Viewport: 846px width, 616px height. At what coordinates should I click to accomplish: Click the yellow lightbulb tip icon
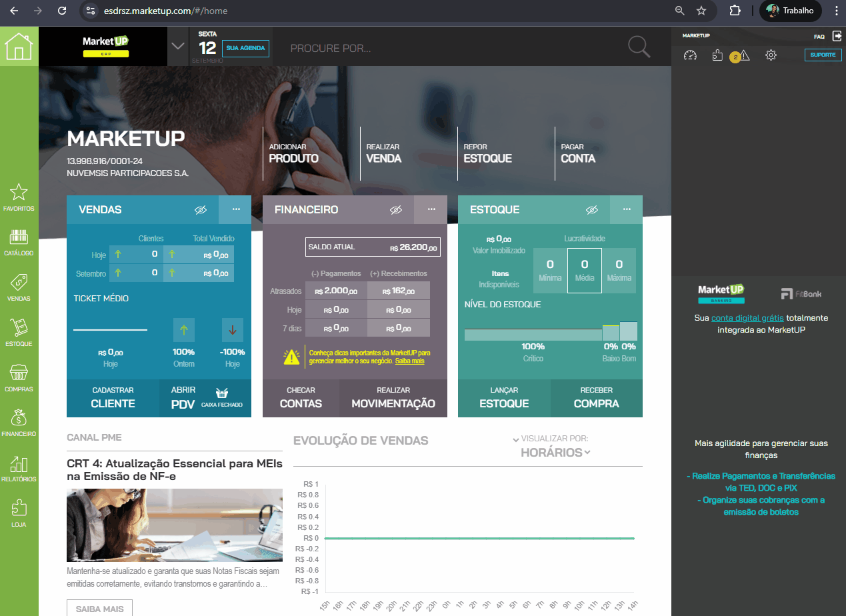pyautogui.click(x=291, y=357)
